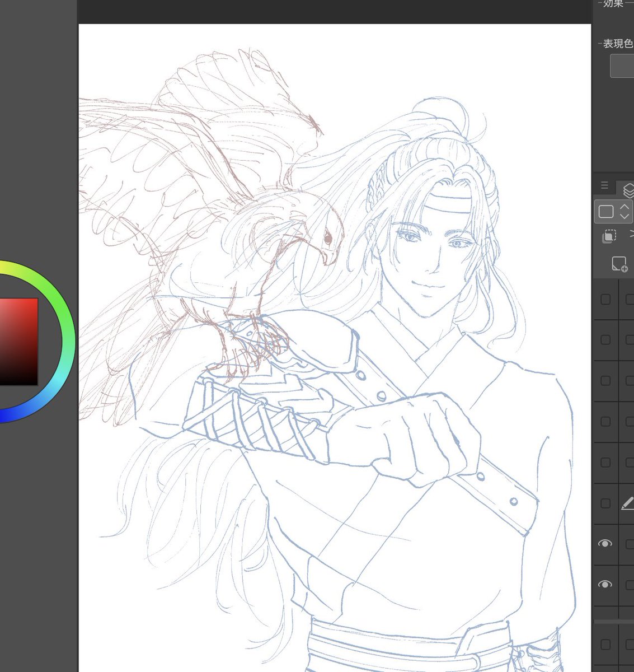Show the bottommost hidden layer in list
Screen dimensions: 634x672
click(x=605, y=645)
